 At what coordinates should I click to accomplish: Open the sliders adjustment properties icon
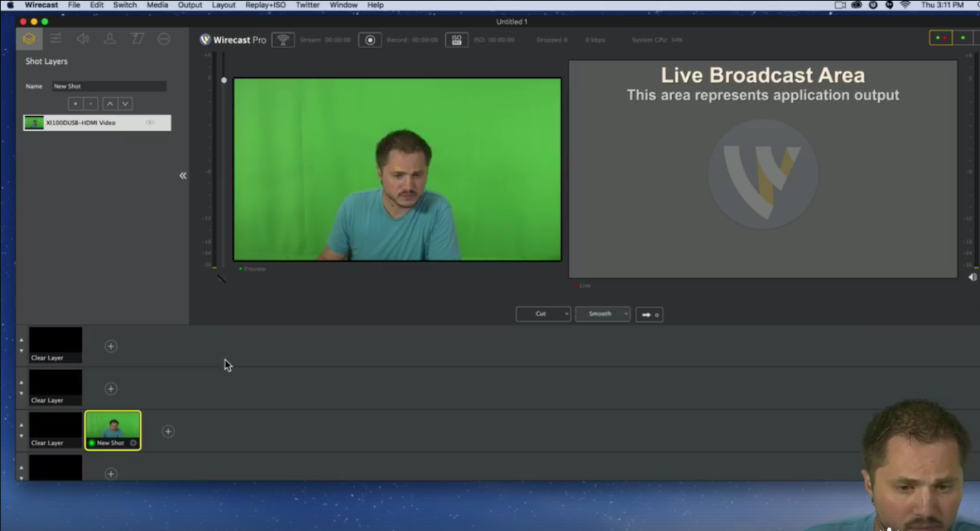click(56, 39)
